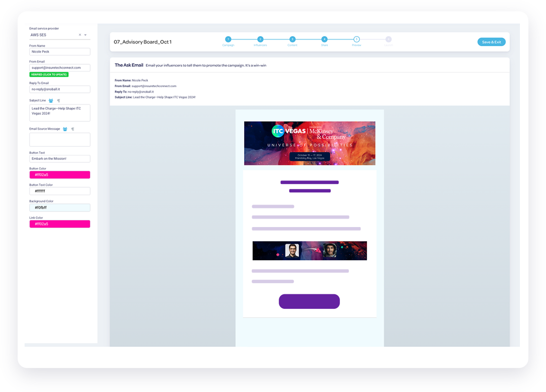Open the Button Color swatch #ff02a5
This screenshot has width=546, height=392.
pyautogui.click(x=60, y=175)
